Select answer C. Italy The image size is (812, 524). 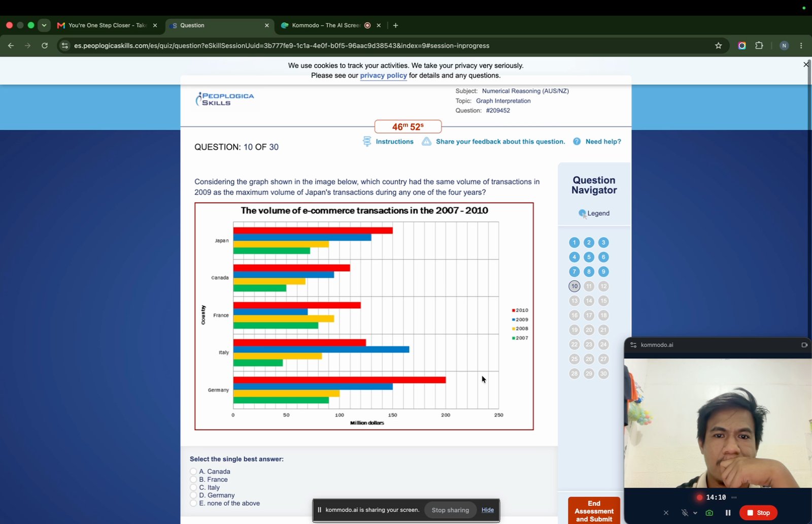193,487
